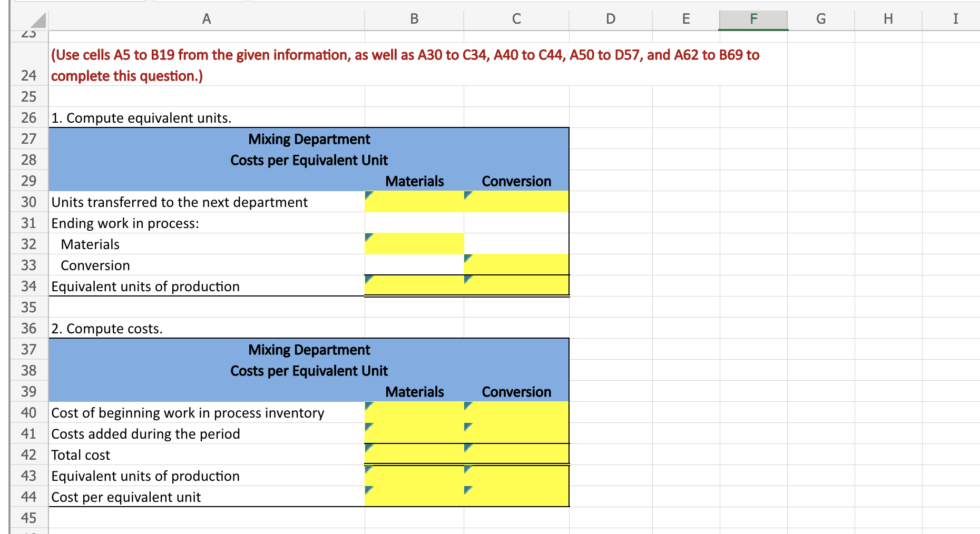Click the 'Costs per Equivalent Unit' header in row 38

click(308, 370)
